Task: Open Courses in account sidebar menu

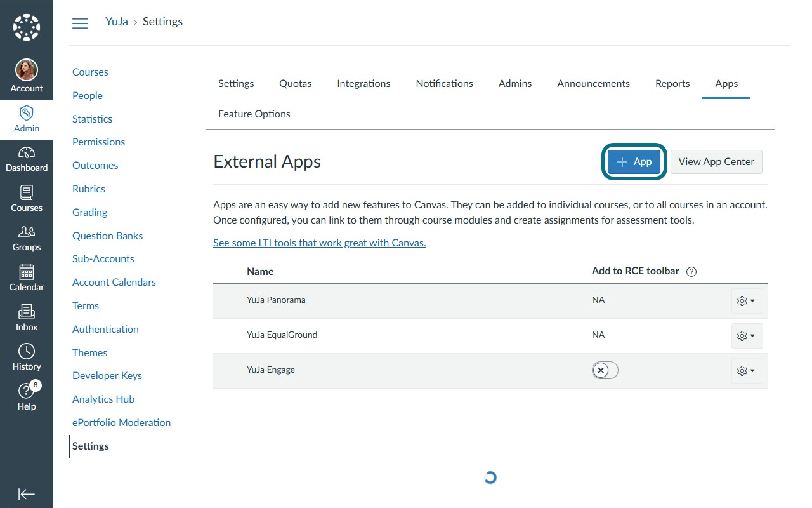Action: [90, 72]
